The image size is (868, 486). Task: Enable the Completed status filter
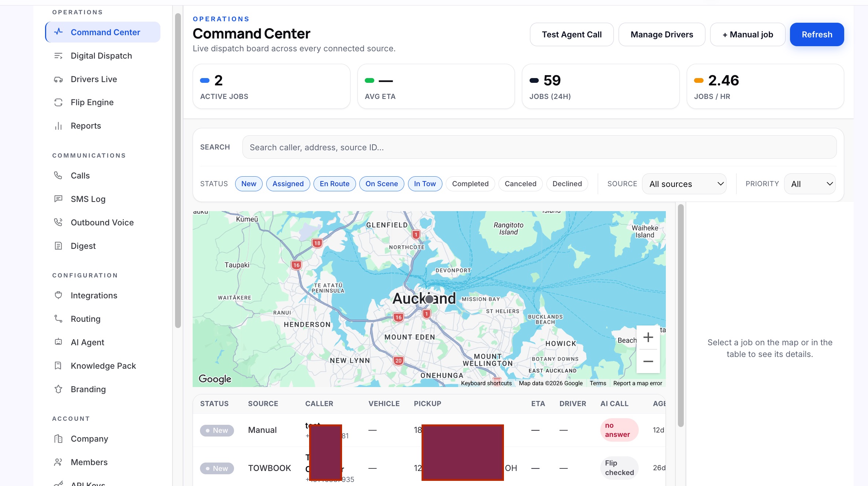click(470, 184)
